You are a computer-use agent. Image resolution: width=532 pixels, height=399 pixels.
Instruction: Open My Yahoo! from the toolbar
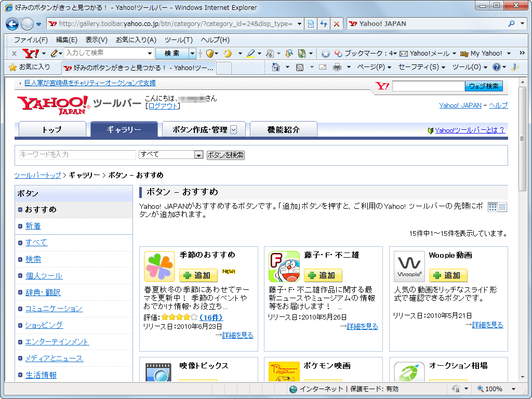click(x=481, y=54)
